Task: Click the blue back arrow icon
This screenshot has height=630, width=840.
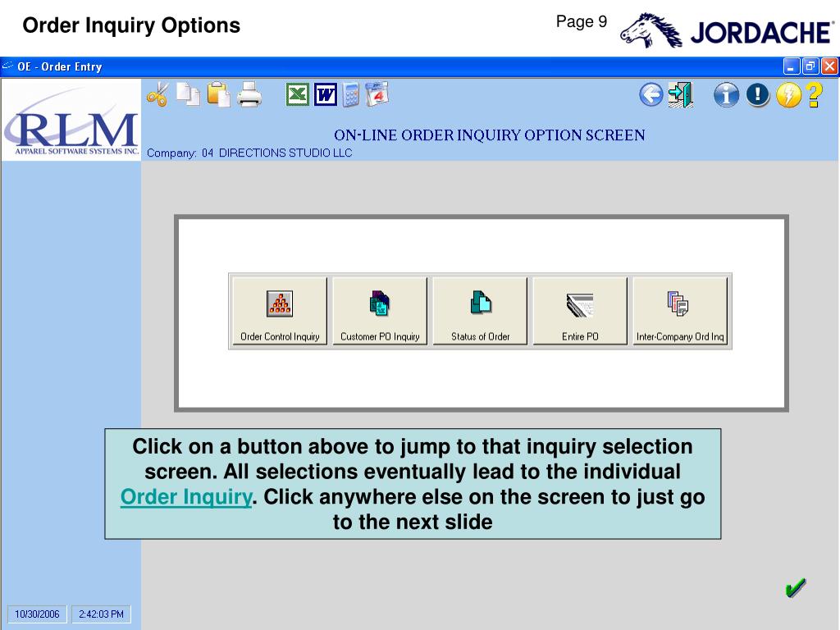Action: tap(651, 95)
